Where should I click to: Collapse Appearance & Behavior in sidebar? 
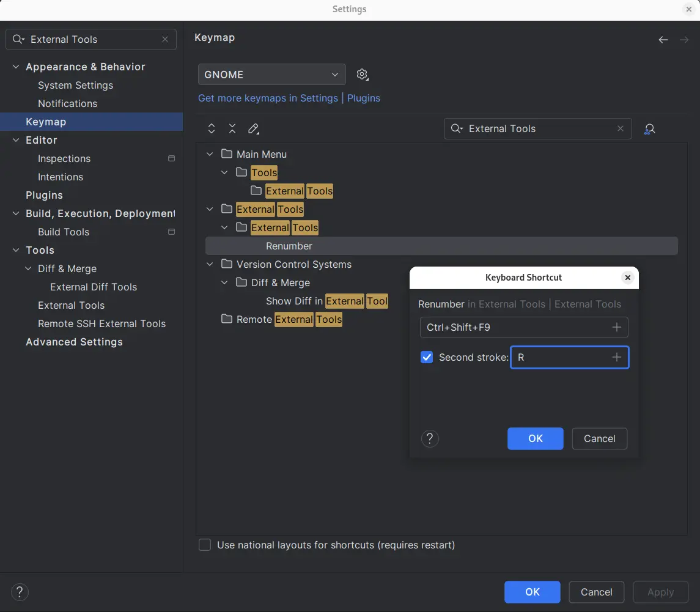click(x=16, y=67)
